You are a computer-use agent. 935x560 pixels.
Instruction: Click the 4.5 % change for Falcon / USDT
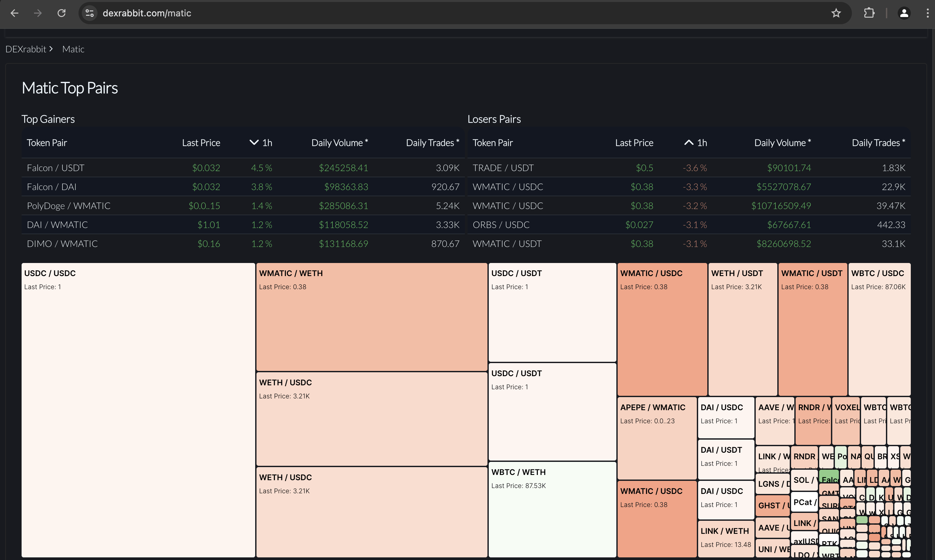(261, 168)
